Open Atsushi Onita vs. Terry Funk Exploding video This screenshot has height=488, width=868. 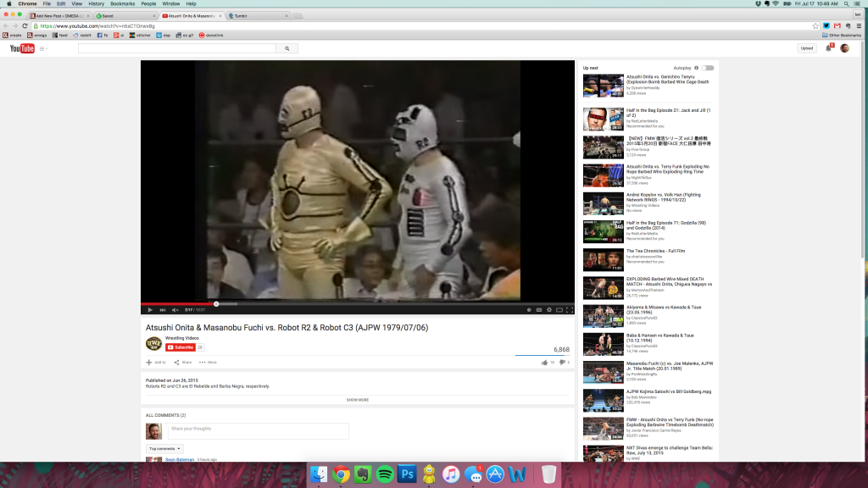[667, 169]
